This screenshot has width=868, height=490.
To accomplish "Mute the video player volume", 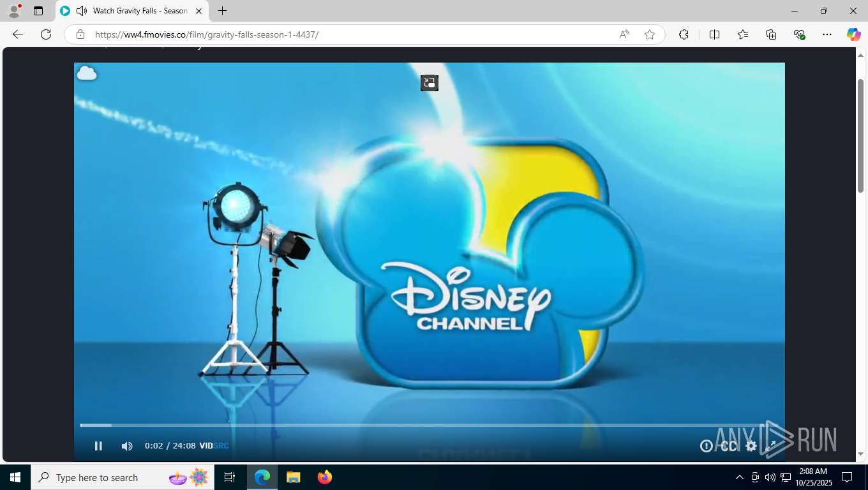I will [127, 446].
